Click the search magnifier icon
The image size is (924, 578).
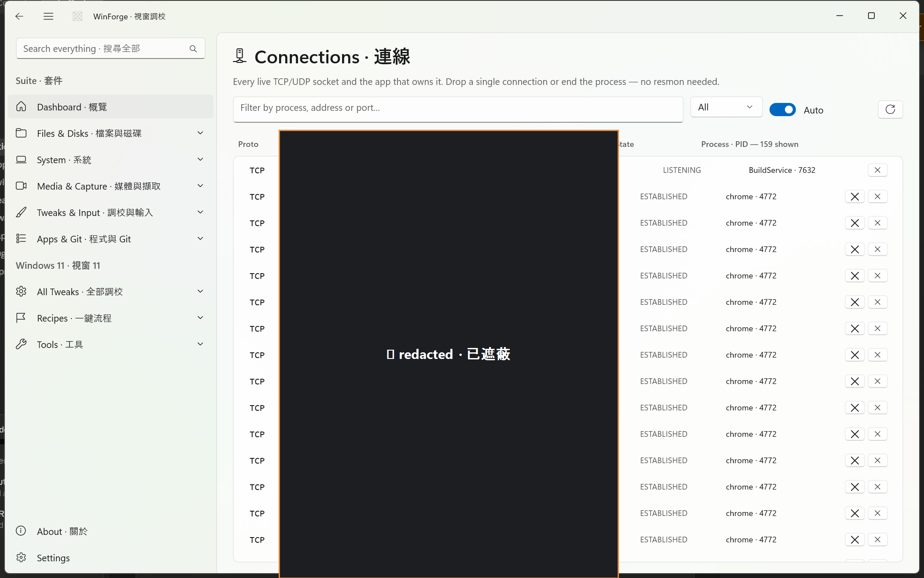tap(193, 49)
